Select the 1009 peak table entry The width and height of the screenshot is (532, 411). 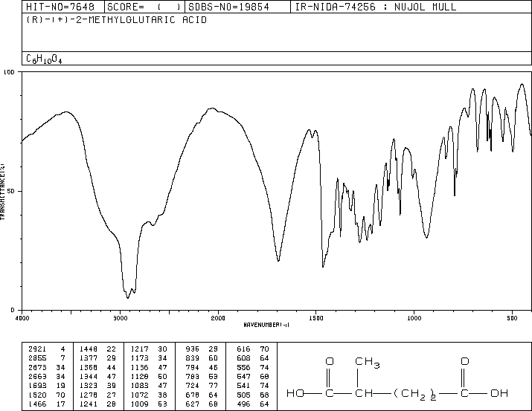[x=149, y=404]
